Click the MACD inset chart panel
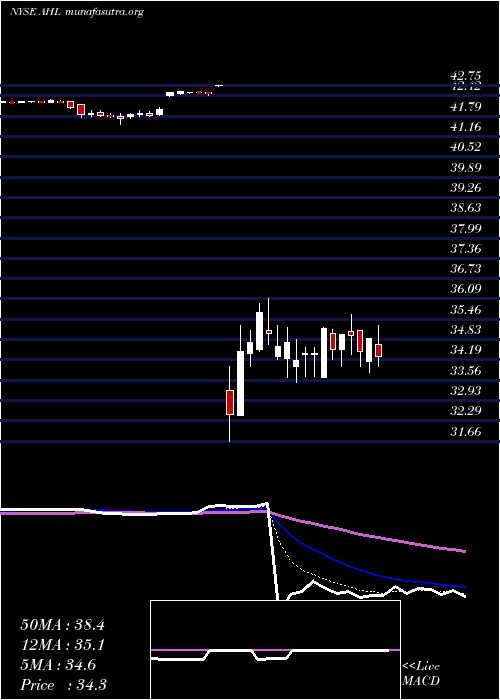 tap(275, 650)
